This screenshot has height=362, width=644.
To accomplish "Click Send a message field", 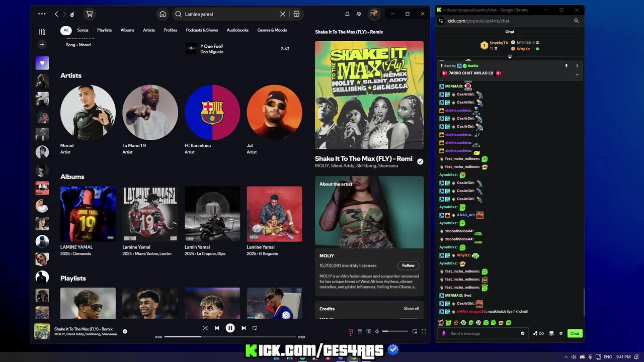I will [x=483, y=333].
